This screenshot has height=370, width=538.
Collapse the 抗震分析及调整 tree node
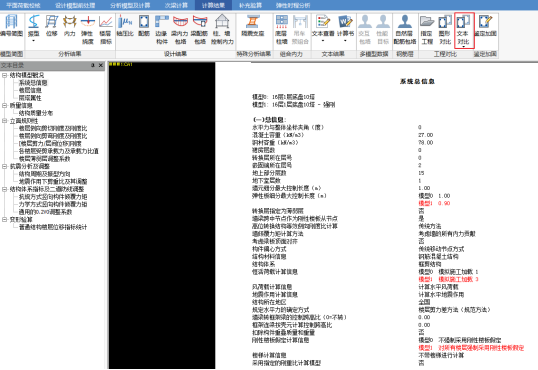[x=4, y=166]
